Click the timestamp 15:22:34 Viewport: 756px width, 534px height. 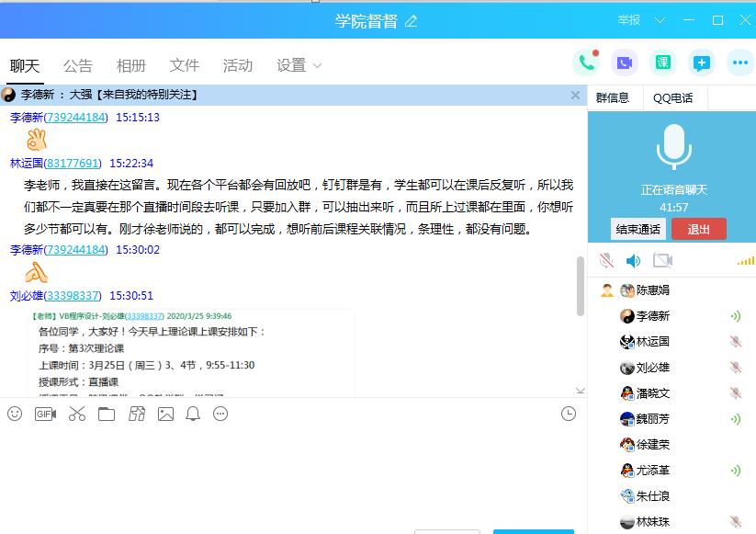point(131,164)
